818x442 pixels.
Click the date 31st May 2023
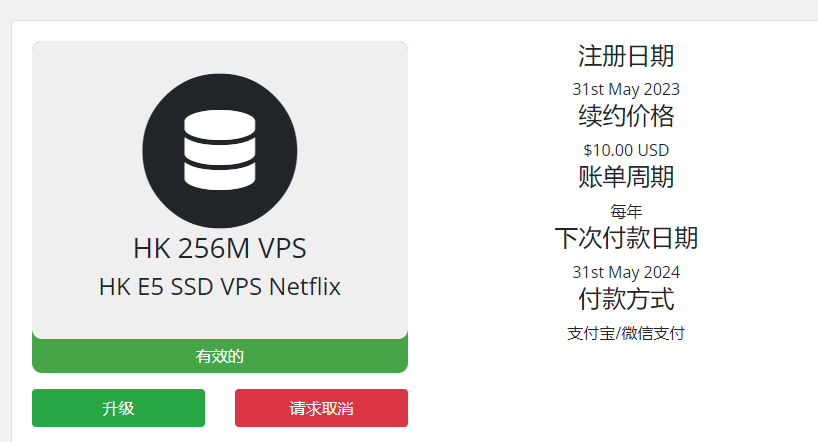(626, 89)
